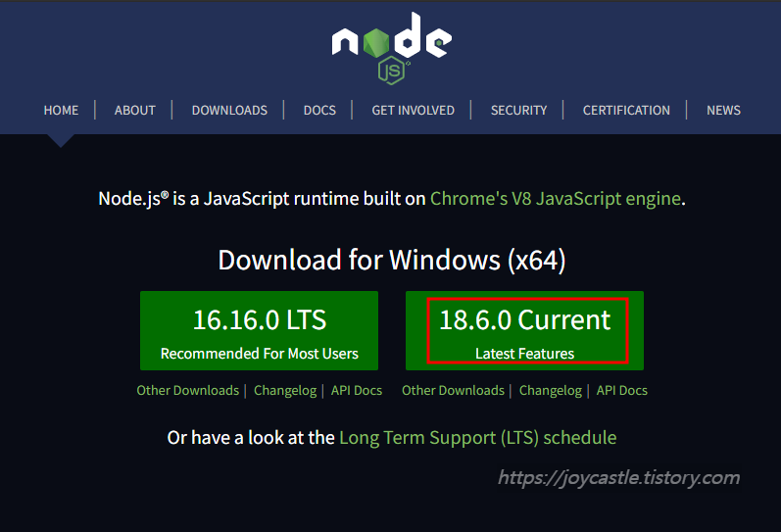This screenshot has width=781, height=532.
Task: View Changelog for 18.6.0 Current
Action: click(x=551, y=391)
